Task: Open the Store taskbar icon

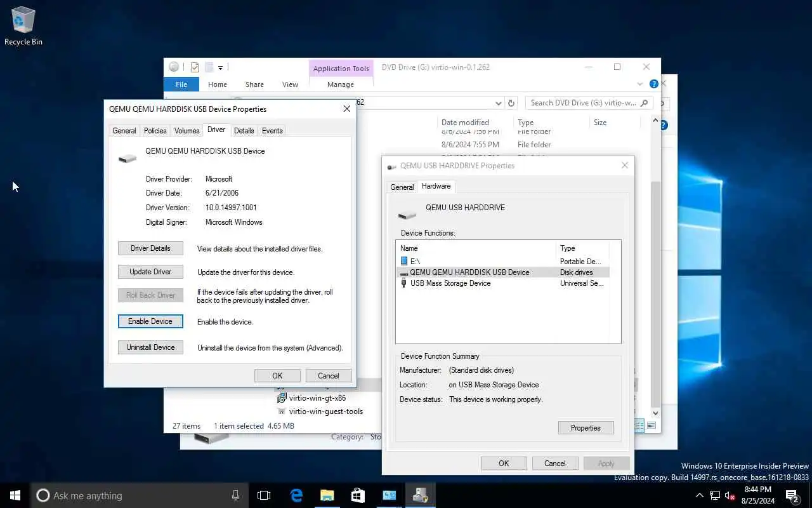Action: click(x=358, y=495)
